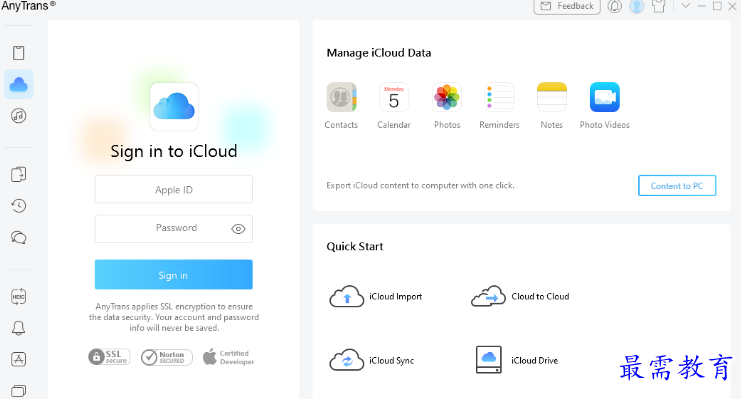Click the 'Quick Start' heading
741x399 pixels.
(x=354, y=246)
